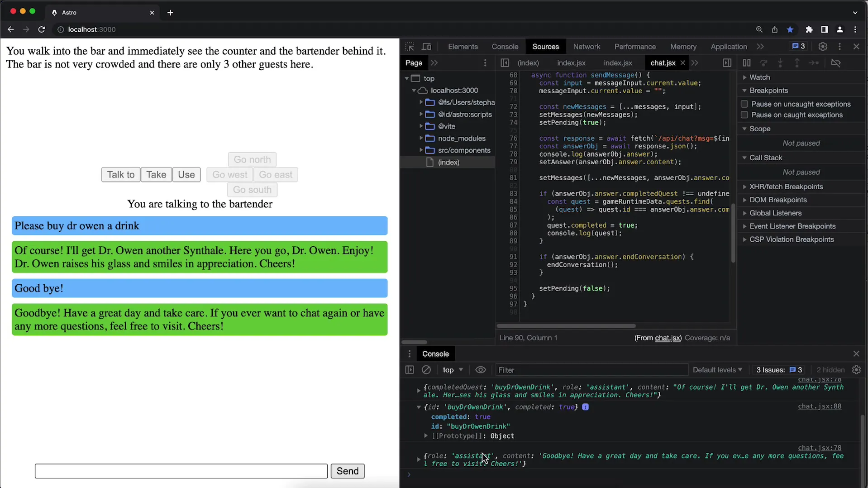Expand DOM Breakpoints section
The width and height of the screenshot is (868, 488).
tap(745, 200)
